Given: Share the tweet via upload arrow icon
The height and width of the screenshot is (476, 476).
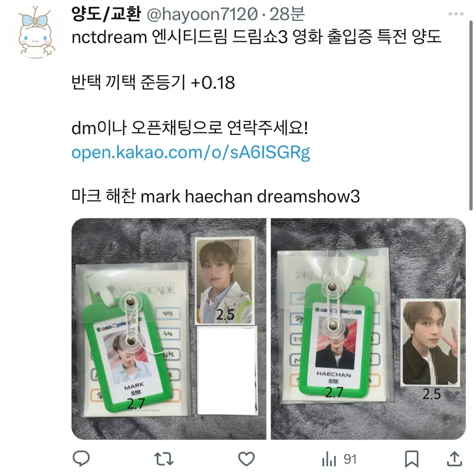Looking at the screenshot, I should (x=454, y=459).
